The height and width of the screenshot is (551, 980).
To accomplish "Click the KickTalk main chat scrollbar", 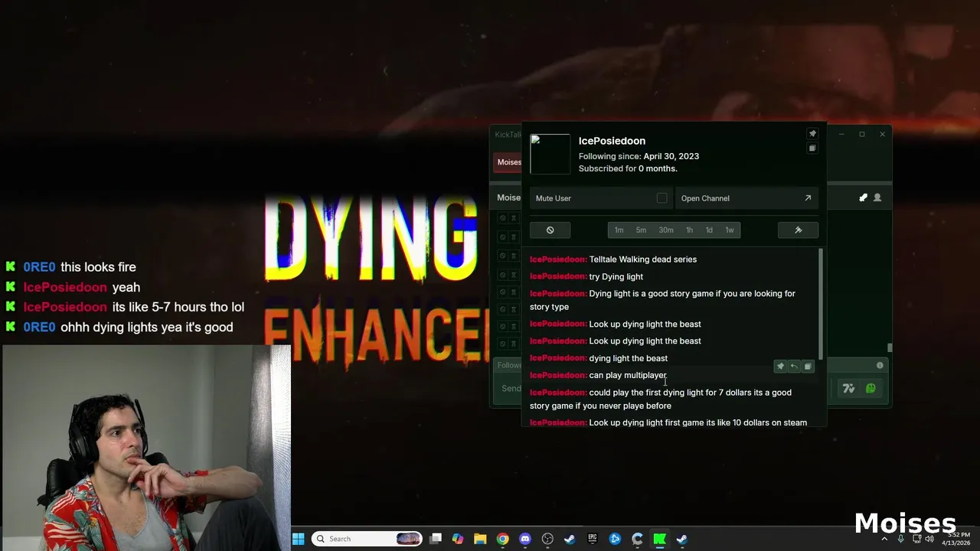I will pyautogui.click(x=890, y=347).
